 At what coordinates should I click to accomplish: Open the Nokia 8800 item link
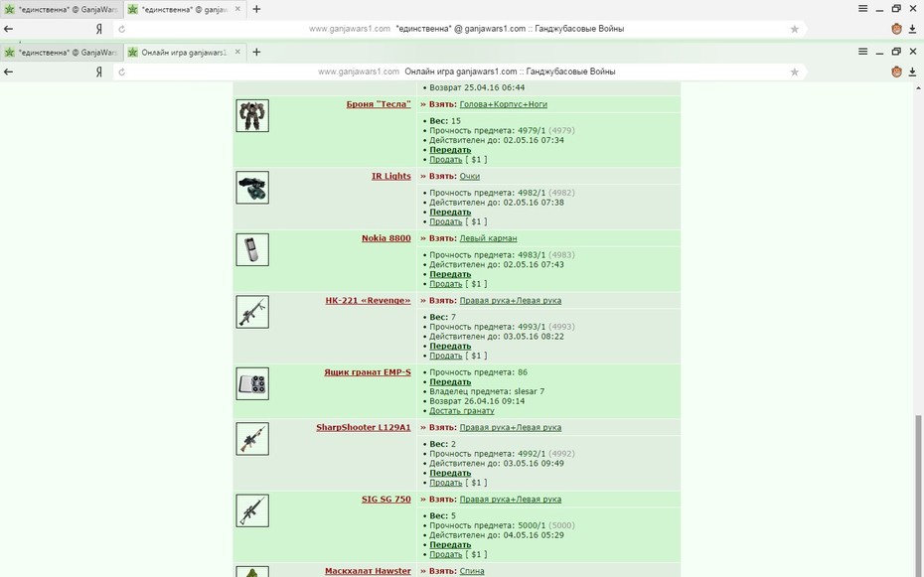[385, 238]
